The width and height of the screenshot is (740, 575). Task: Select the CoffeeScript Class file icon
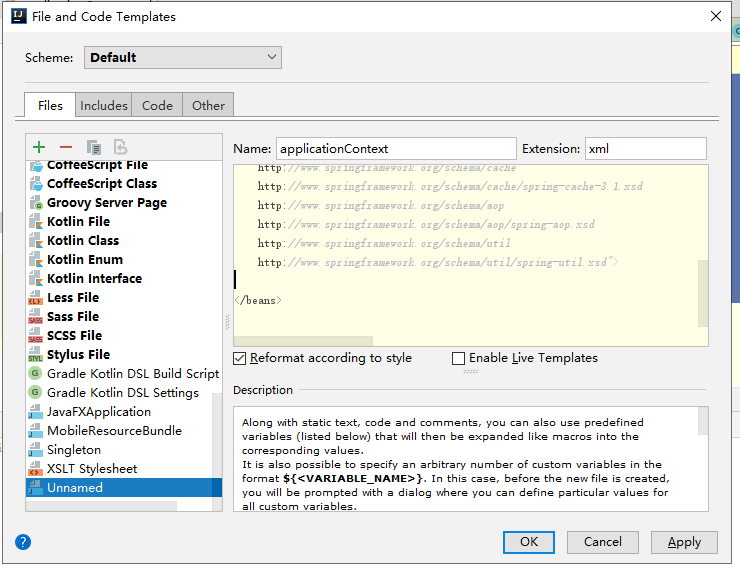point(36,184)
